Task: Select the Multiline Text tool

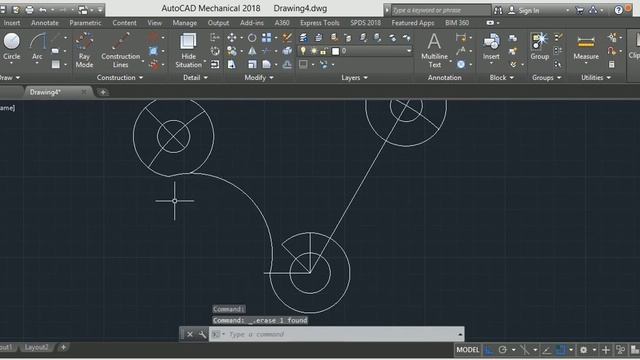Action: pyautogui.click(x=434, y=50)
